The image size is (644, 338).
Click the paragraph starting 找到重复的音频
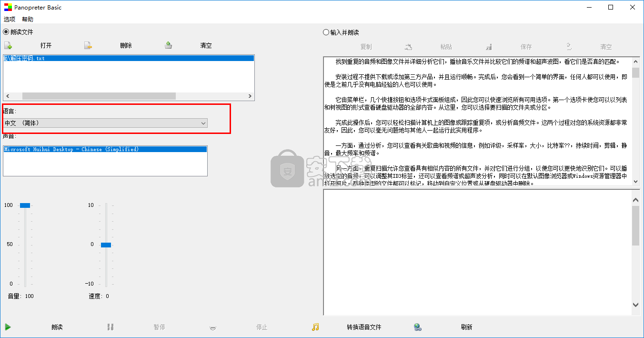click(x=478, y=61)
